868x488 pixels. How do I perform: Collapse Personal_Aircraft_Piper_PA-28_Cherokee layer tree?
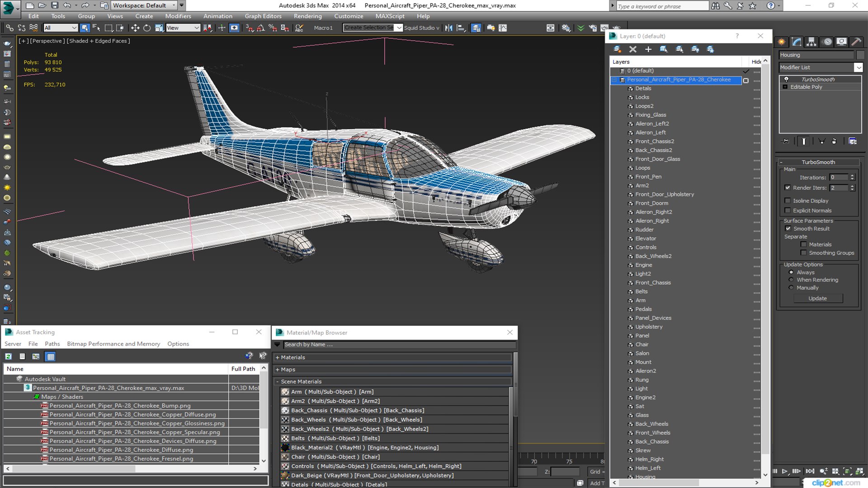pos(614,80)
